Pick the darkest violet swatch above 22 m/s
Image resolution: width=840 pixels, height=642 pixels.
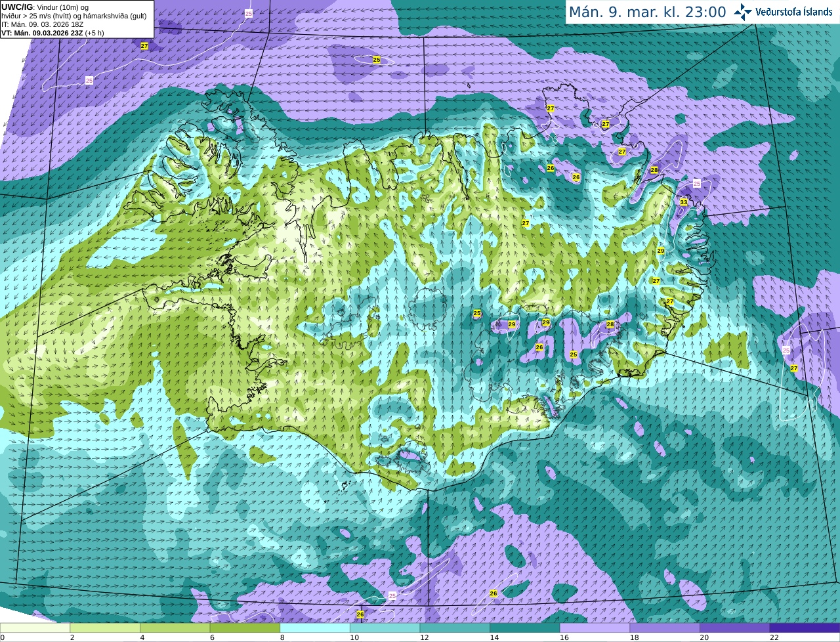tap(805, 628)
